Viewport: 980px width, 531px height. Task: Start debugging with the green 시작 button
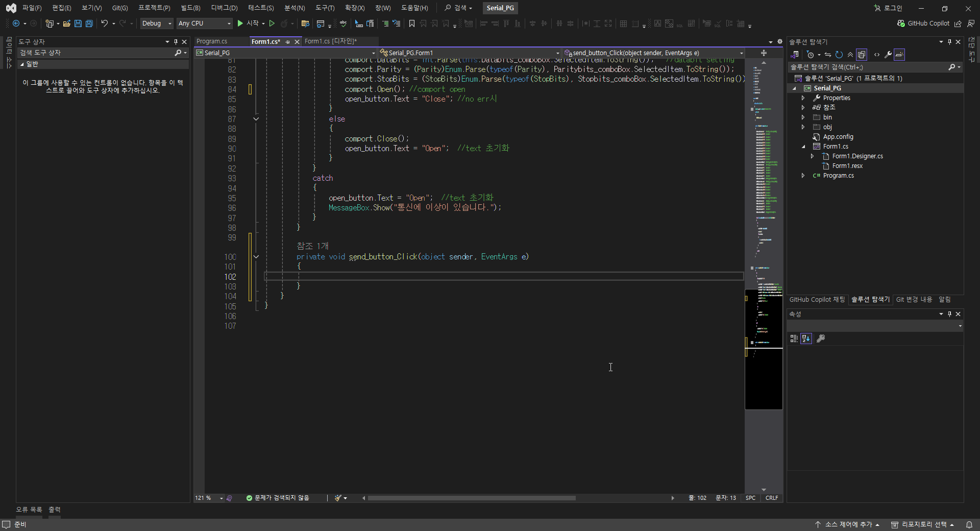[x=248, y=23]
